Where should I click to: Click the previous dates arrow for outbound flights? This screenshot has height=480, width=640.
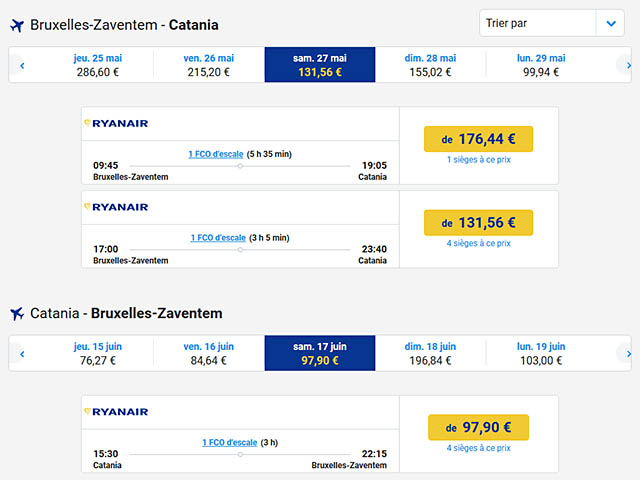click(22, 66)
